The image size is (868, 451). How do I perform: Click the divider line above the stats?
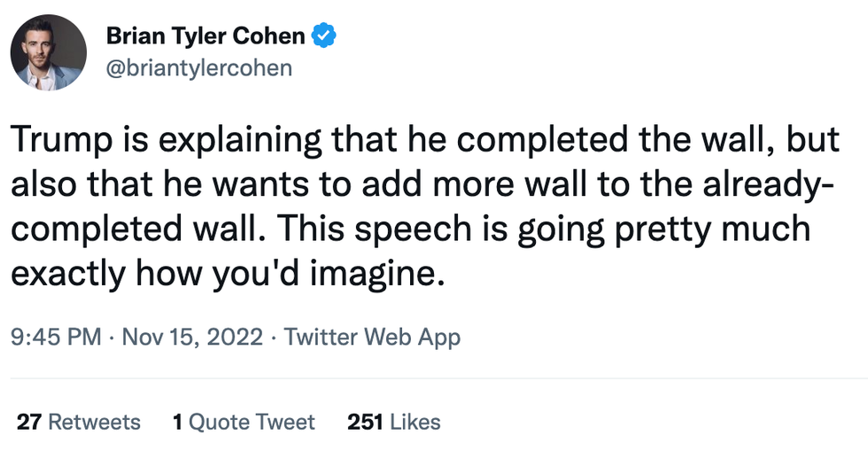(434, 378)
